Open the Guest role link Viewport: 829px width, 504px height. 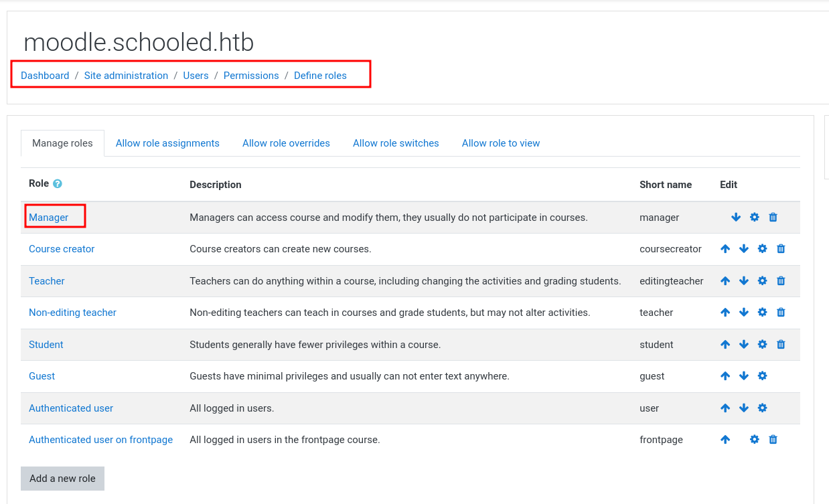42,376
